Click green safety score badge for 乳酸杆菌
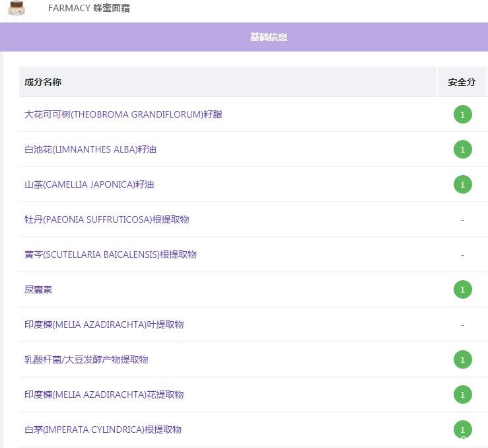Image resolution: width=488 pixels, height=448 pixels. tap(462, 359)
